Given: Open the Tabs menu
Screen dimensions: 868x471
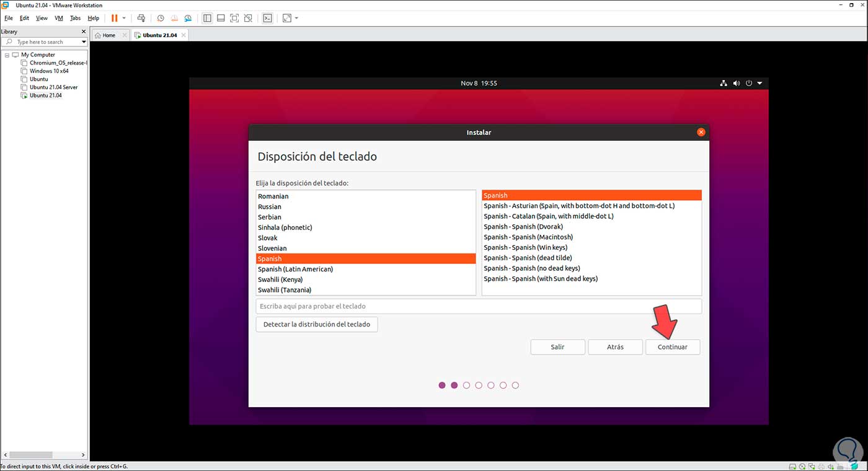Looking at the screenshot, I should click(75, 18).
